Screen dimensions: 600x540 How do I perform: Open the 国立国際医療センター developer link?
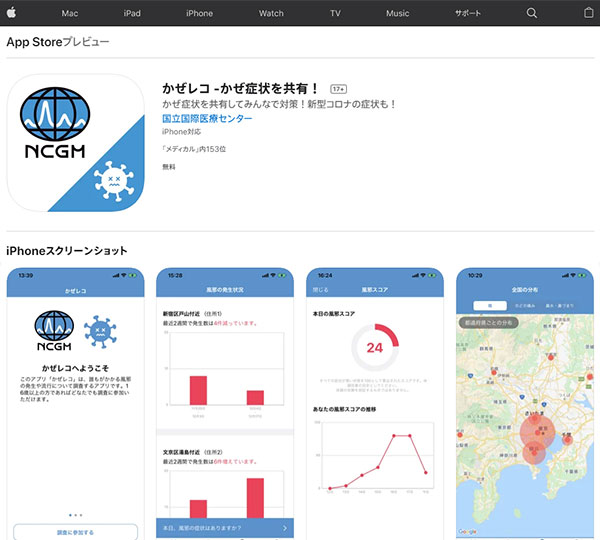point(207,119)
